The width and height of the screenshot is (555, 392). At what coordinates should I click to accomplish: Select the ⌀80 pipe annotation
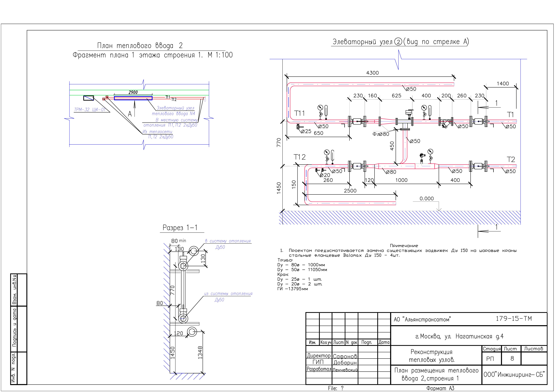coord(391,172)
